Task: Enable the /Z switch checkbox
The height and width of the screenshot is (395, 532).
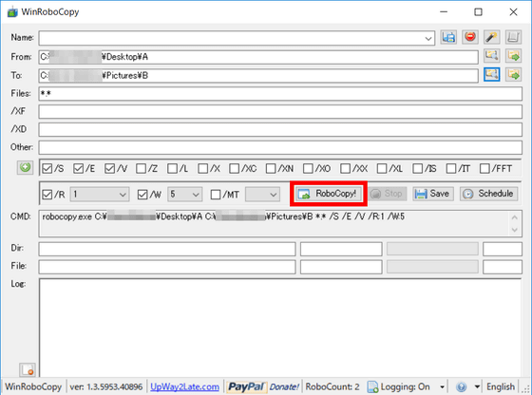Action: tap(141, 168)
